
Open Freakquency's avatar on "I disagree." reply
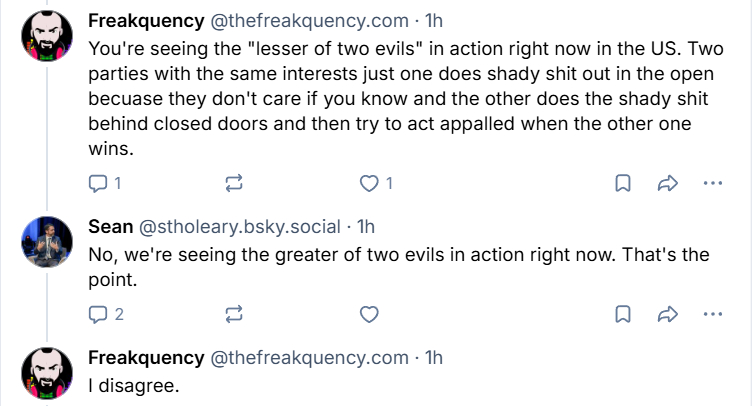tap(46, 373)
